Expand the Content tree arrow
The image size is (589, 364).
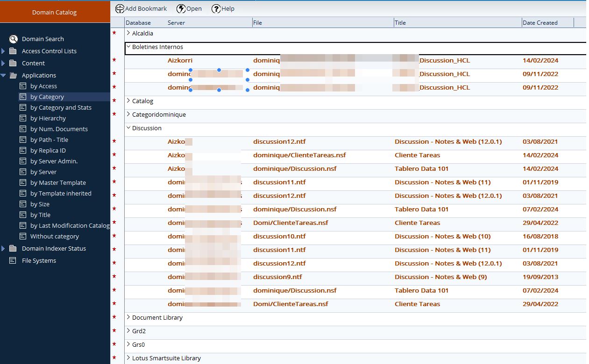(x=3, y=63)
